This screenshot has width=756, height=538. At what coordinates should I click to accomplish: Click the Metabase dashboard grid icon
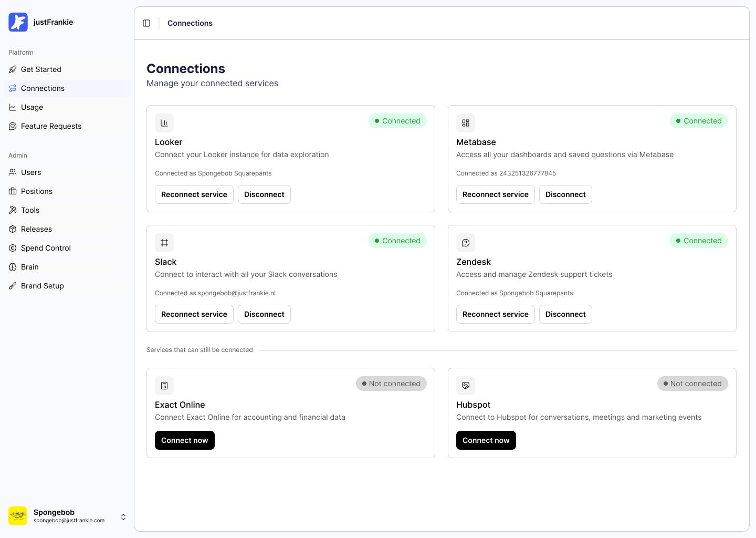[466, 123]
